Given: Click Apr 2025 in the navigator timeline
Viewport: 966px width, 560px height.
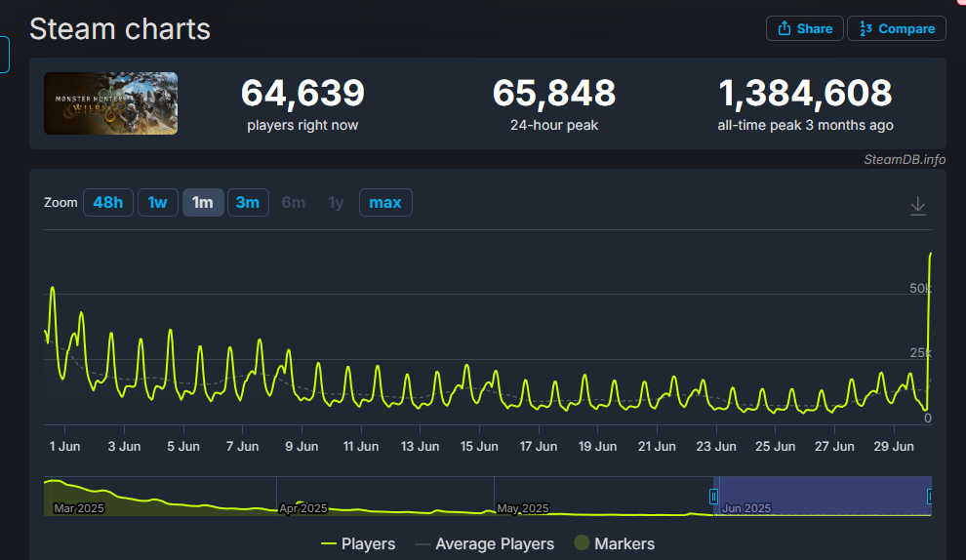Looking at the screenshot, I should pyautogui.click(x=303, y=508).
